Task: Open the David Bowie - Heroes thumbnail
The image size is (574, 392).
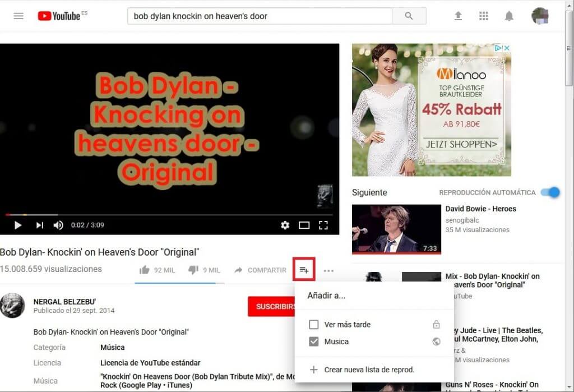Action: pos(396,229)
